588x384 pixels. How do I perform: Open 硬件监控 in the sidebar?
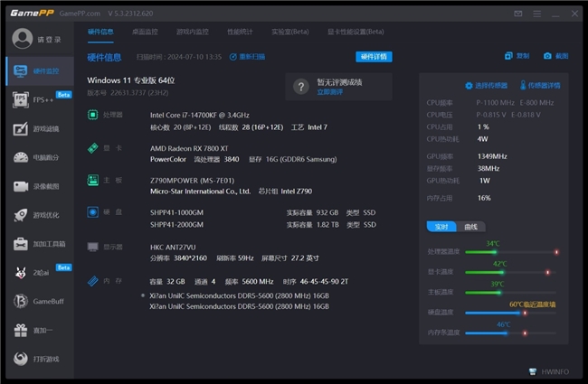40,71
